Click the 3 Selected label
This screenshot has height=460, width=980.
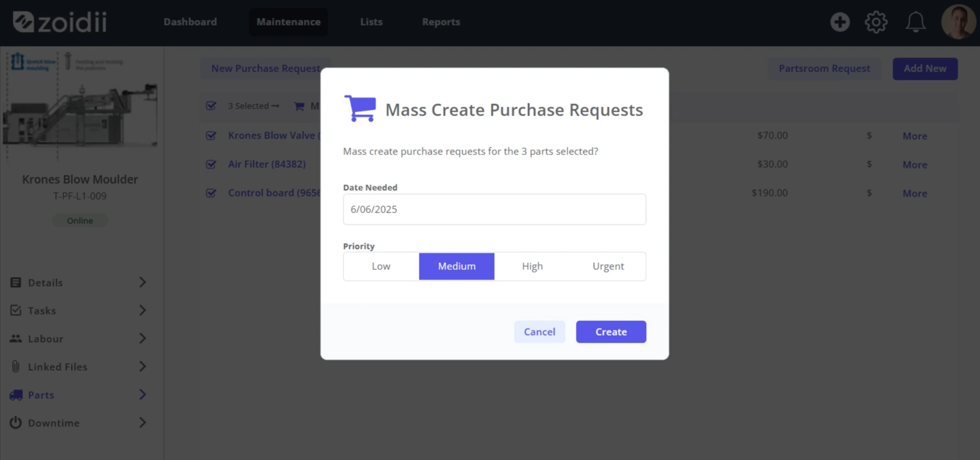click(x=248, y=106)
